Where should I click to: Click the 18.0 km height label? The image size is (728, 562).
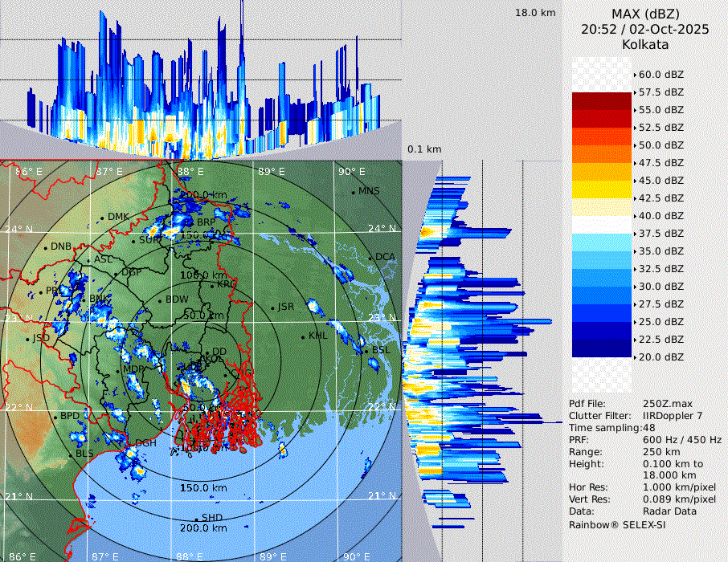[535, 13]
